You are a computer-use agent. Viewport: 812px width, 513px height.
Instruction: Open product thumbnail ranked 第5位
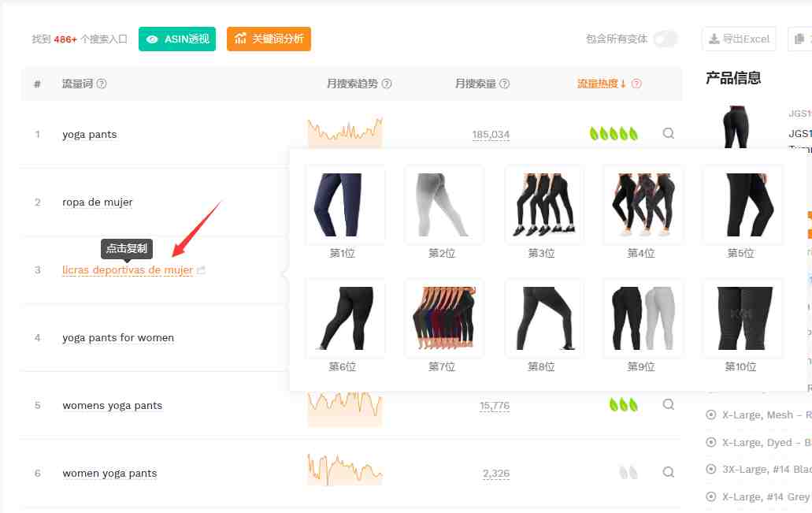pos(741,205)
